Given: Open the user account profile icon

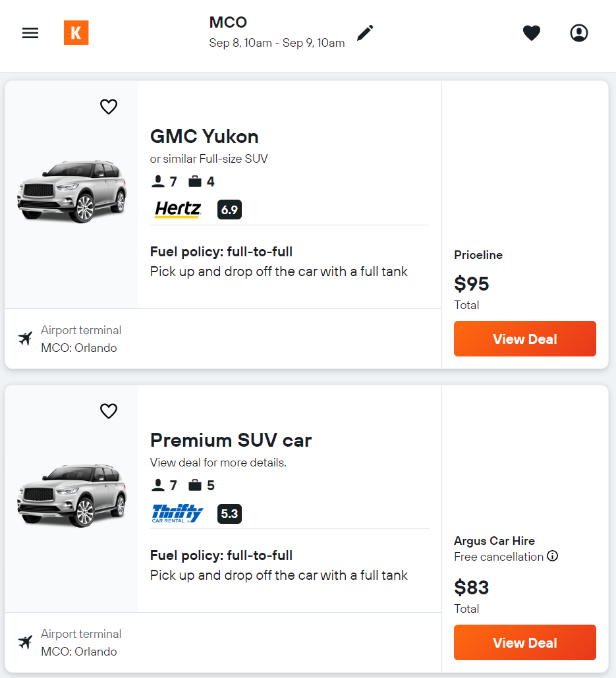Looking at the screenshot, I should (x=578, y=33).
